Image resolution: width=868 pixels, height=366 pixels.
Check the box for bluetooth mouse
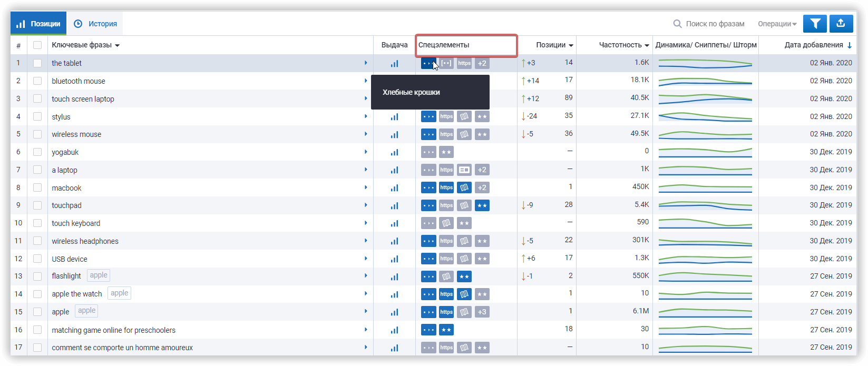pos(37,81)
